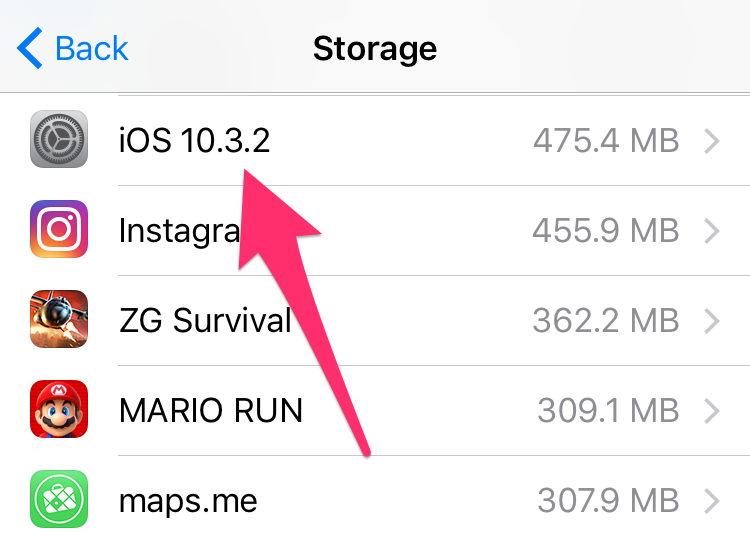Viewport: 750px width, 541px height.
Task: Tap the Storage page title
Action: [375, 48]
